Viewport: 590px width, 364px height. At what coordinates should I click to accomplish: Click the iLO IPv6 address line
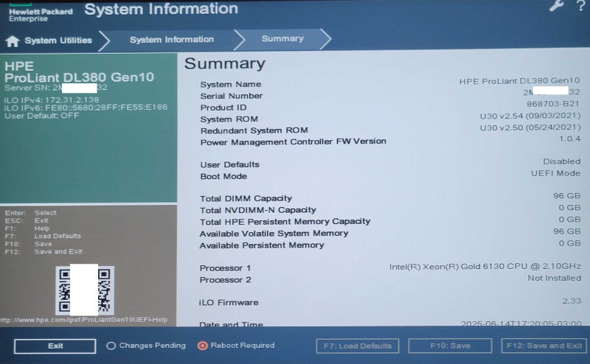click(86, 108)
